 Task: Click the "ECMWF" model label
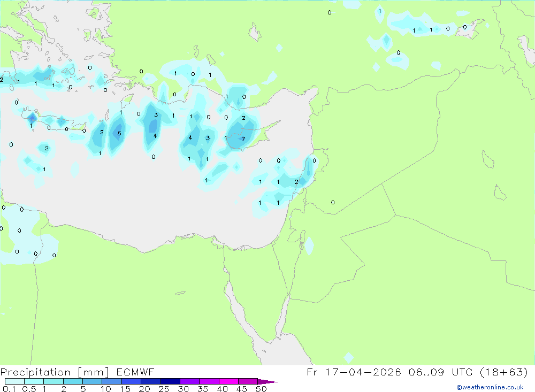(x=135, y=372)
